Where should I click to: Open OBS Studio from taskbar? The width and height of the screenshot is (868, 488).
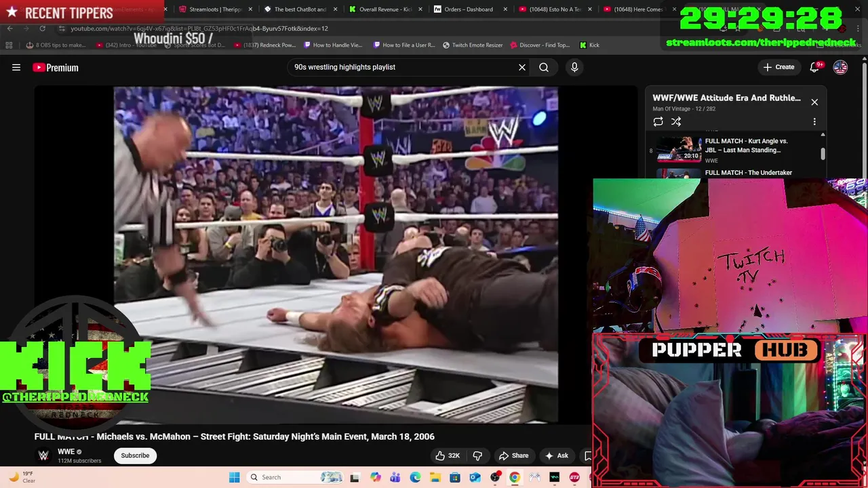[x=495, y=477]
